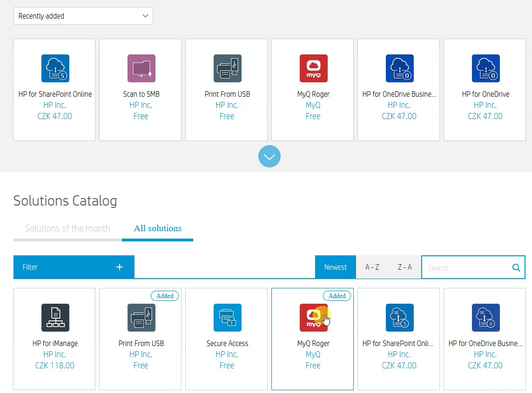This screenshot has height=393, width=532.
Task: Open the MyQ Roger icon in recently added
Action: [312, 68]
